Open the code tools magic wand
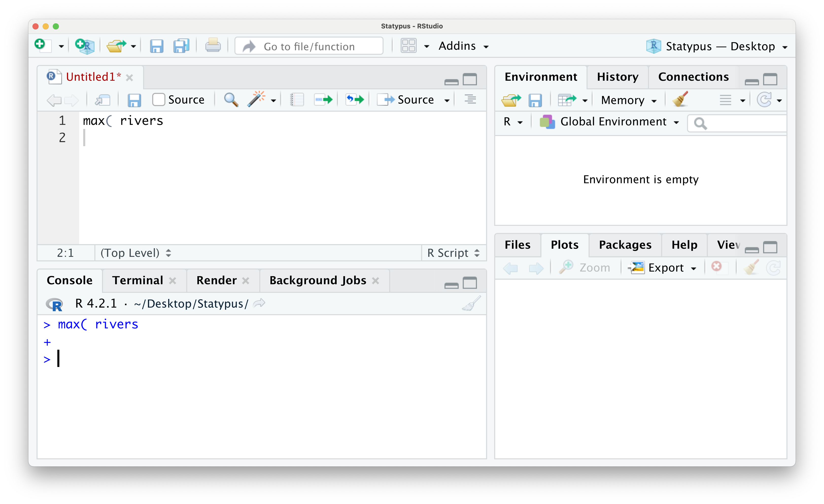Screen dimensions: 824x504 256,99
